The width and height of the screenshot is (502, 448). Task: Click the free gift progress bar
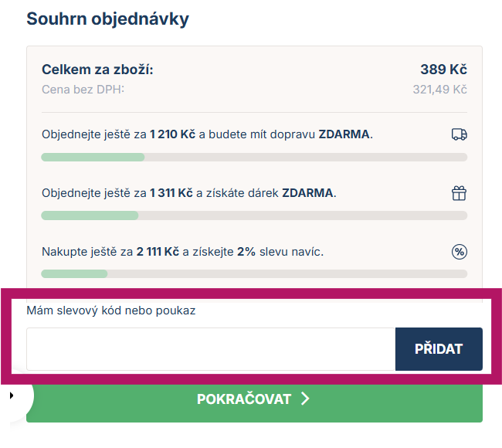[x=254, y=216]
